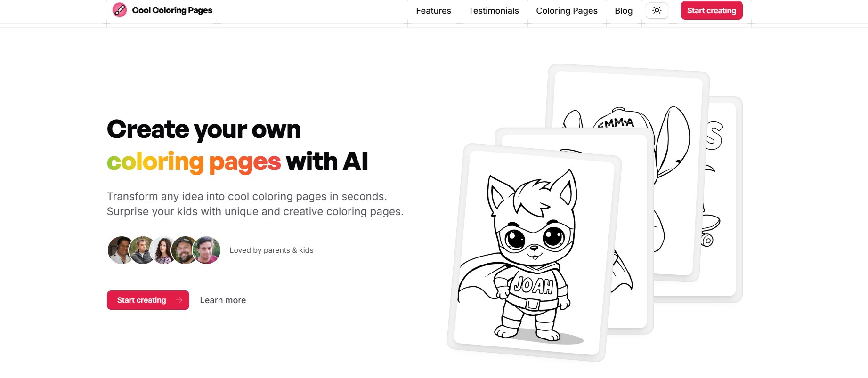Click the arrow icon in hero button
Image resolution: width=868 pixels, height=378 pixels.
179,300
